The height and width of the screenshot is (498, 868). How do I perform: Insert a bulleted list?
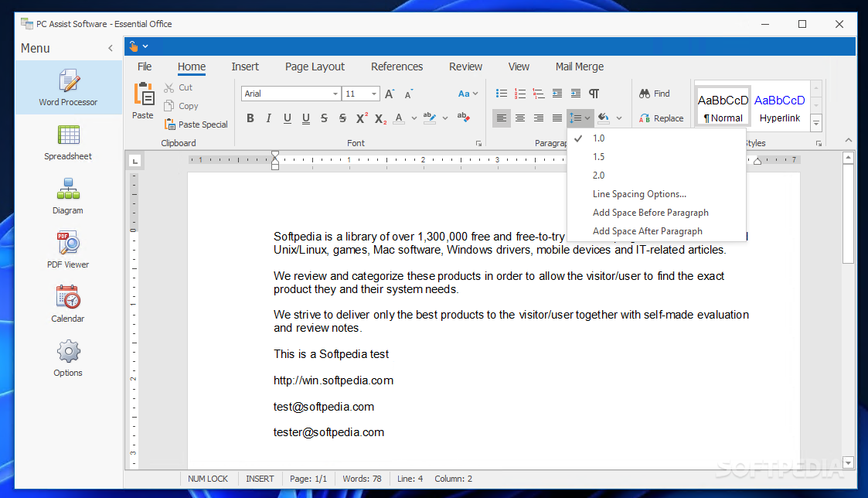(x=502, y=94)
